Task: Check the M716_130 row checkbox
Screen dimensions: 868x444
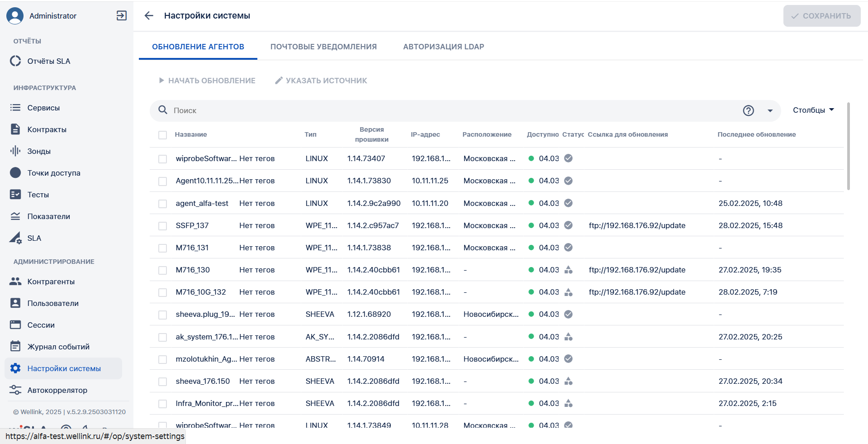Action: (163, 270)
